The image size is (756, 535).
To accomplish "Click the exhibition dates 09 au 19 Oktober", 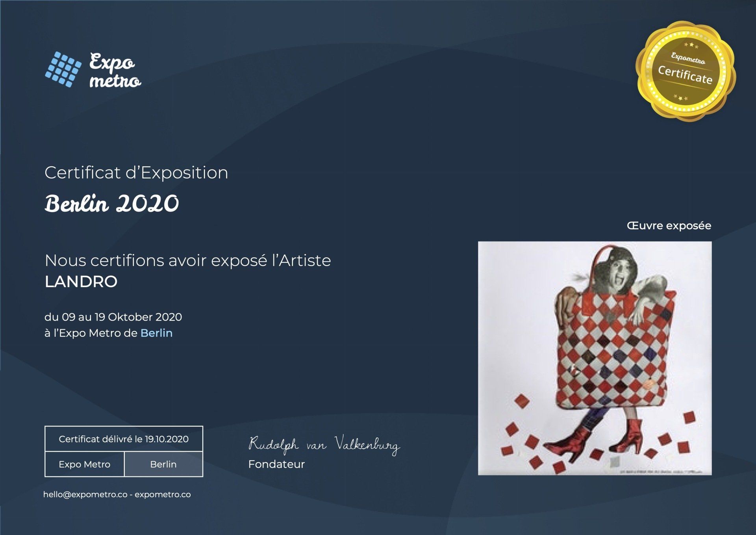I will (x=113, y=317).
